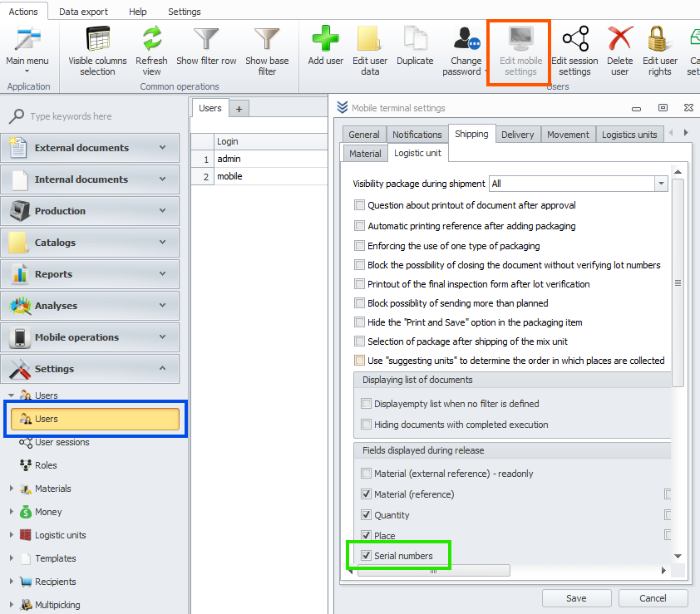This screenshot has height=614, width=700.
Task: Expand the Multipicking tree node
Action: coord(12,605)
